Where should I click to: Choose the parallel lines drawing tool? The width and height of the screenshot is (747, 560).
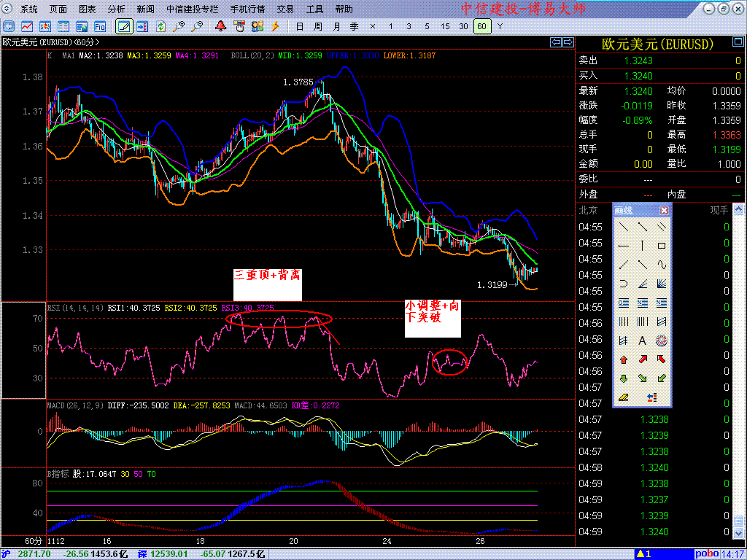tap(661, 227)
